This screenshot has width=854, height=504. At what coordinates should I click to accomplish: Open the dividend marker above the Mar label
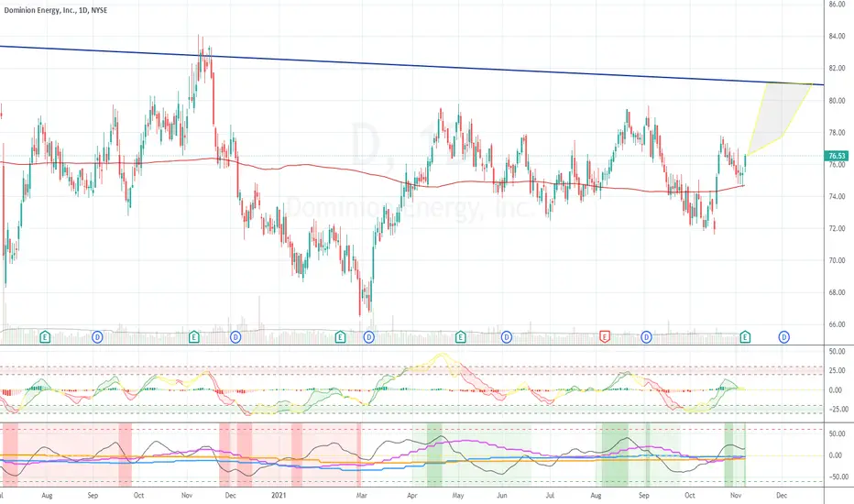coord(368,337)
